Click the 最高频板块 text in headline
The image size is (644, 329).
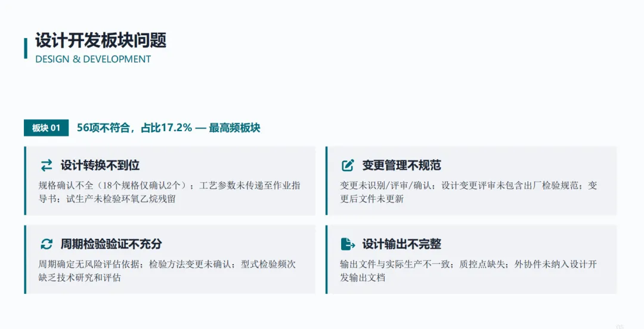pyautogui.click(x=234, y=128)
